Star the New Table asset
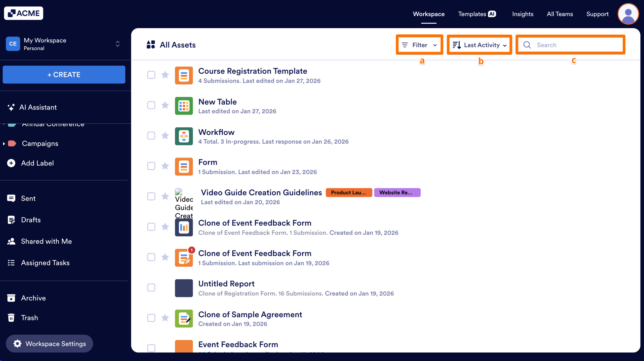Image resolution: width=644 pixels, height=361 pixels. click(165, 105)
